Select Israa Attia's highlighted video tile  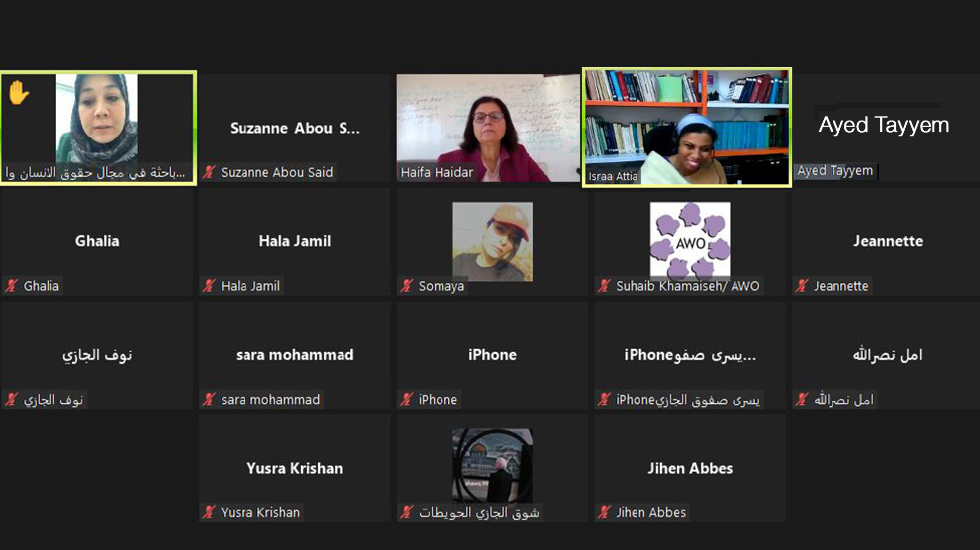(687, 128)
